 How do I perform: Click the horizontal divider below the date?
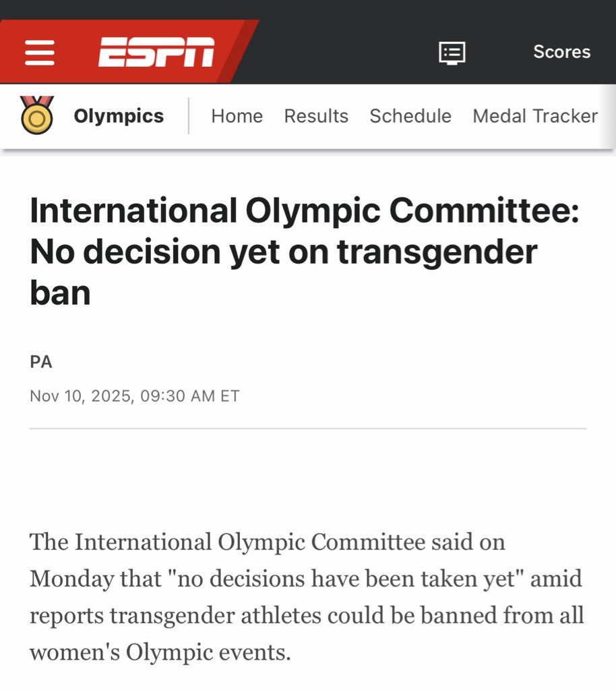coord(308,428)
